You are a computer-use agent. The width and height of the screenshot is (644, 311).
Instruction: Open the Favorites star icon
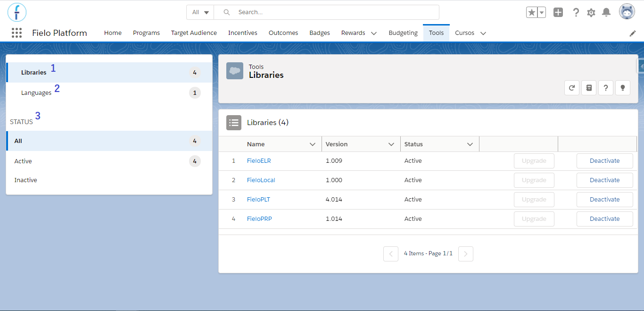[531, 13]
